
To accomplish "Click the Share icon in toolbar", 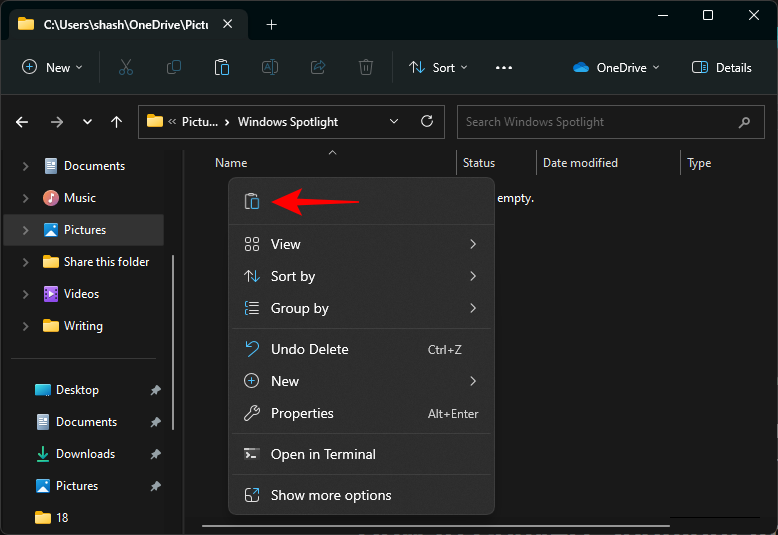I will pos(318,67).
